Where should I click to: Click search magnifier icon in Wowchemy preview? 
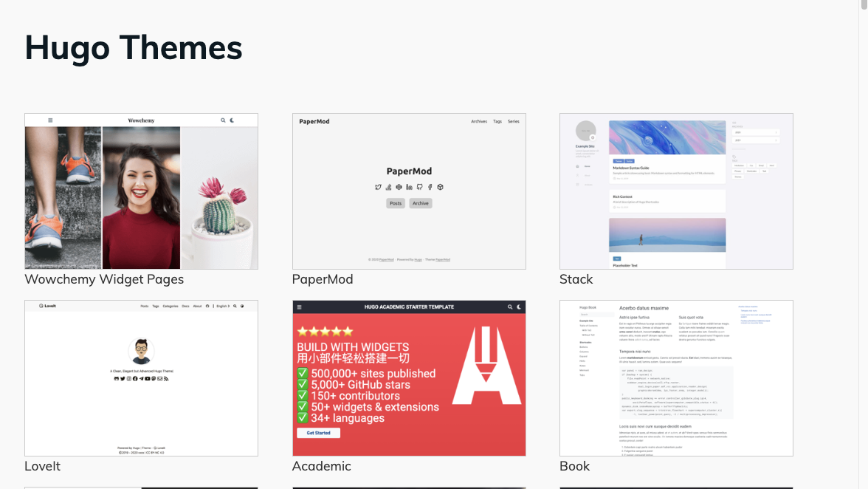tap(224, 120)
